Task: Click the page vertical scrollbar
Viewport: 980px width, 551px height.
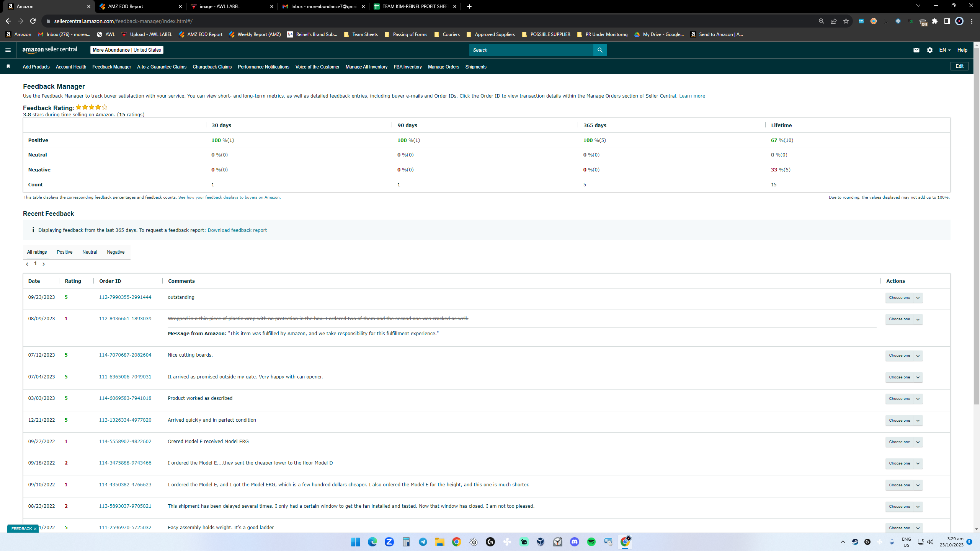Action: click(x=977, y=226)
